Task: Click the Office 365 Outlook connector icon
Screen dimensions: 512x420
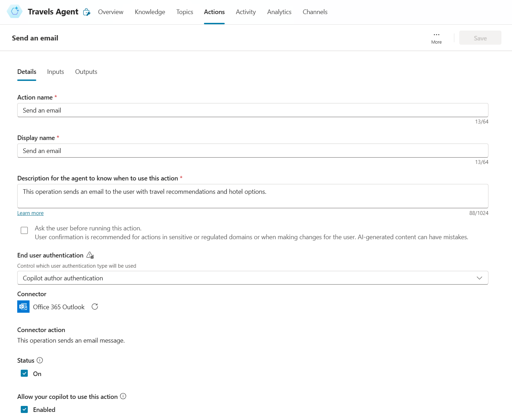Action: click(24, 307)
